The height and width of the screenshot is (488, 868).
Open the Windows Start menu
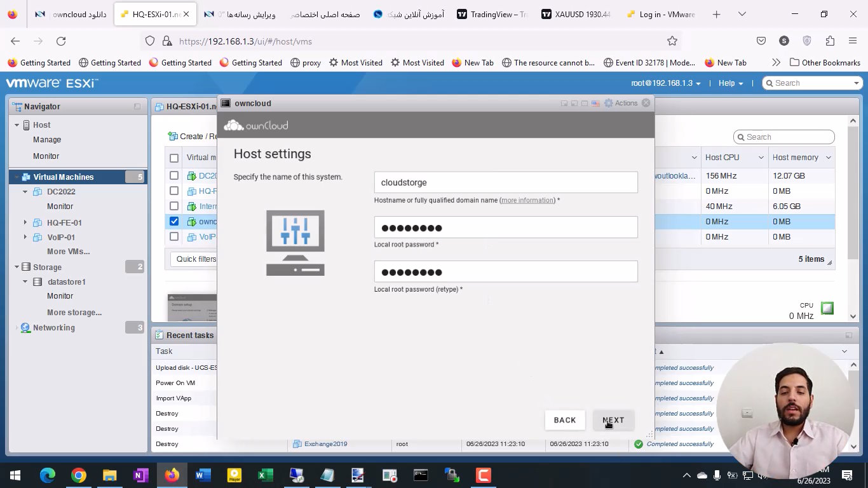point(15,475)
